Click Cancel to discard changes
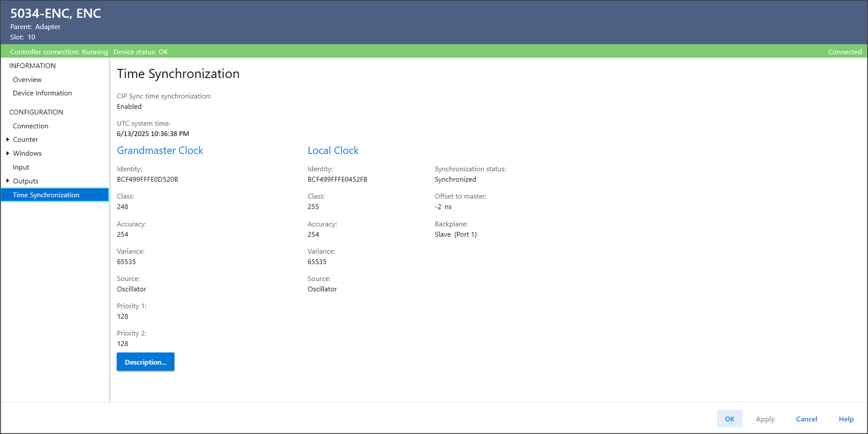Viewport: 868px width, 434px height. pos(806,419)
